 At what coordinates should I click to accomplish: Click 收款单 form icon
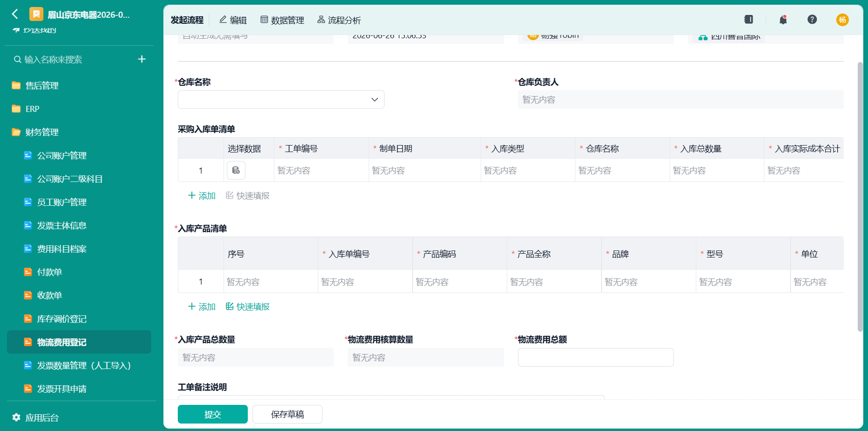(x=28, y=295)
